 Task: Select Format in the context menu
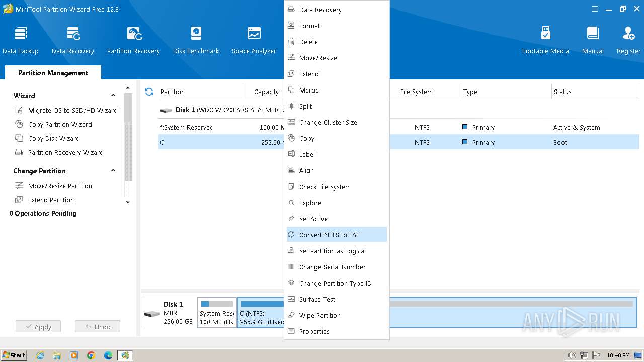337,26
